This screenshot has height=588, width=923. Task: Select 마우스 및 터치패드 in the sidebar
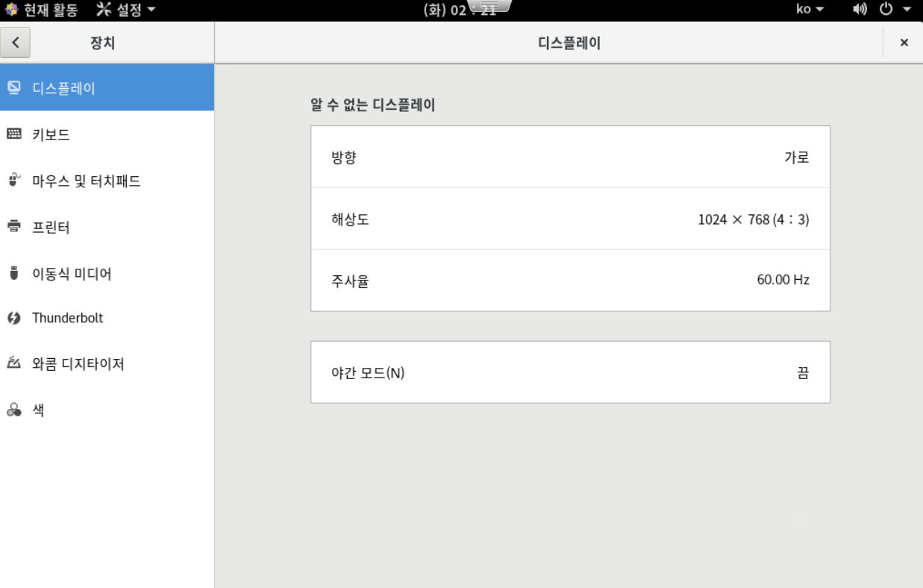pyautogui.click(x=107, y=181)
